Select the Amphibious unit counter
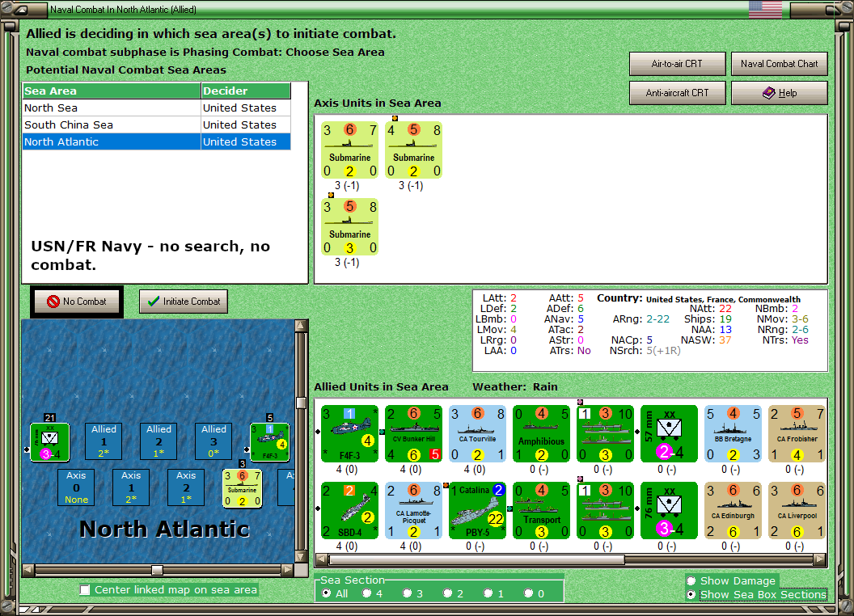Viewport: 854px width, 616px height. click(x=541, y=433)
